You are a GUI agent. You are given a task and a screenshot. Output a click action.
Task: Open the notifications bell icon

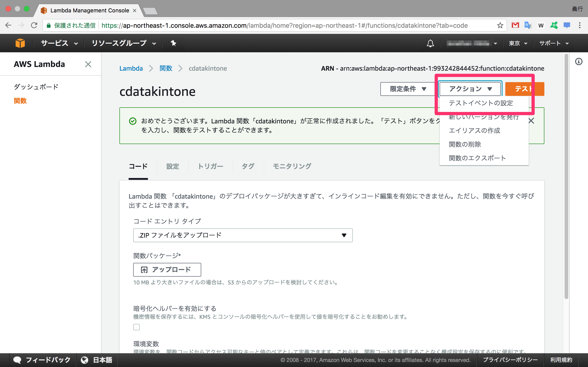point(430,43)
